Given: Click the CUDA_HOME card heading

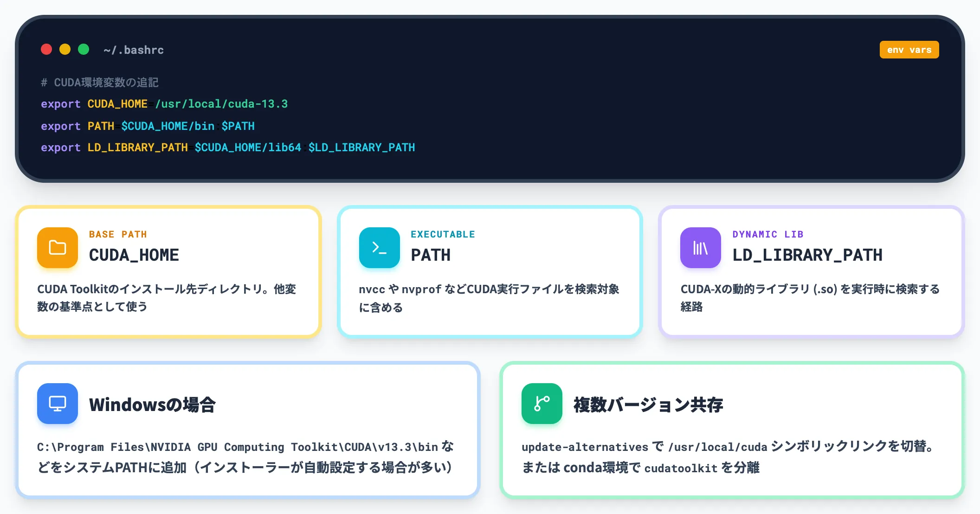Looking at the screenshot, I should tap(134, 255).
